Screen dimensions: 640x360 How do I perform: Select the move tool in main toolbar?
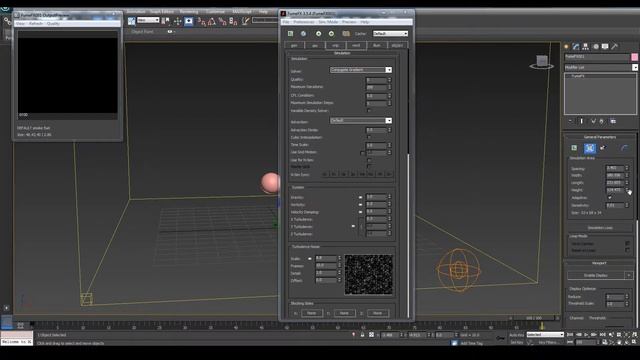(178, 21)
